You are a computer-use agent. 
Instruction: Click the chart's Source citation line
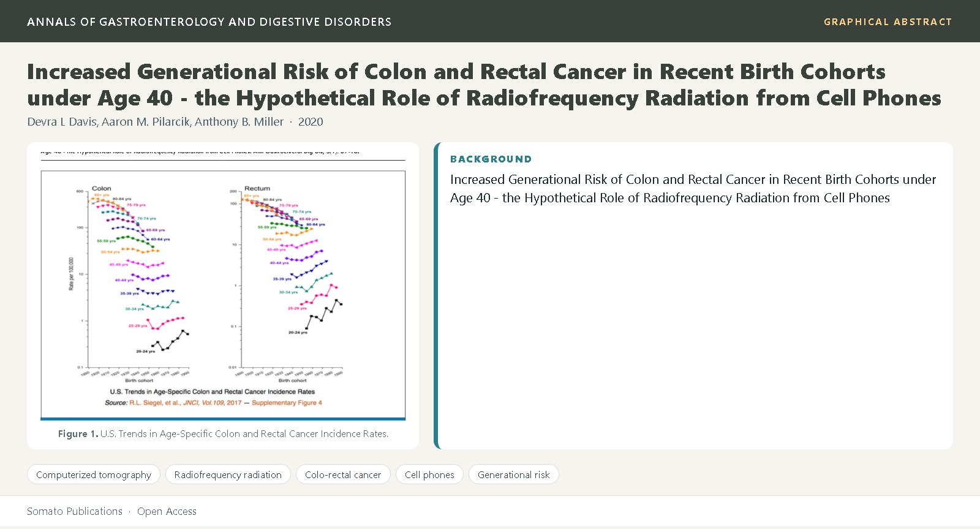[x=213, y=403]
